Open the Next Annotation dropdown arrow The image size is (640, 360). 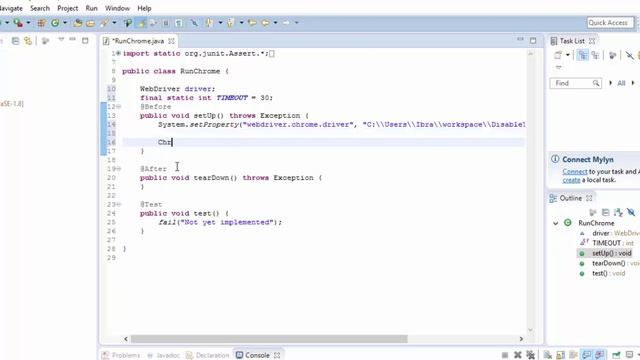point(220,23)
